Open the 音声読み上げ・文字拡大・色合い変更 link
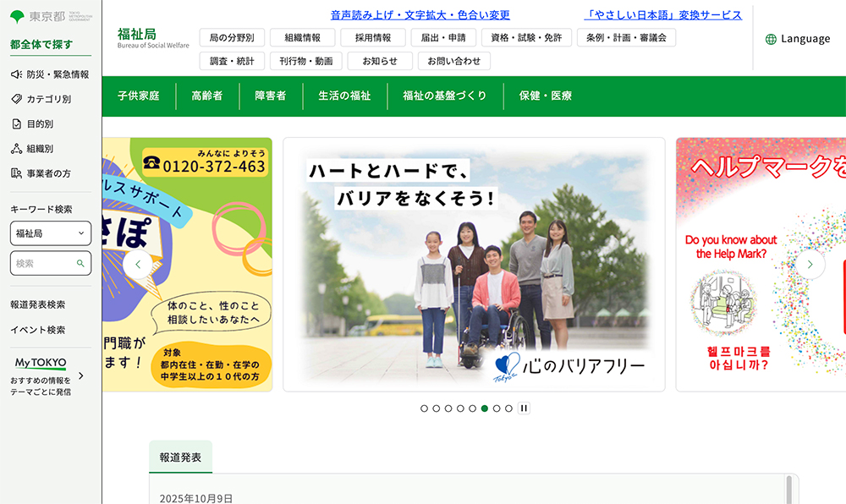The width and height of the screenshot is (846, 504). [420, 15]
